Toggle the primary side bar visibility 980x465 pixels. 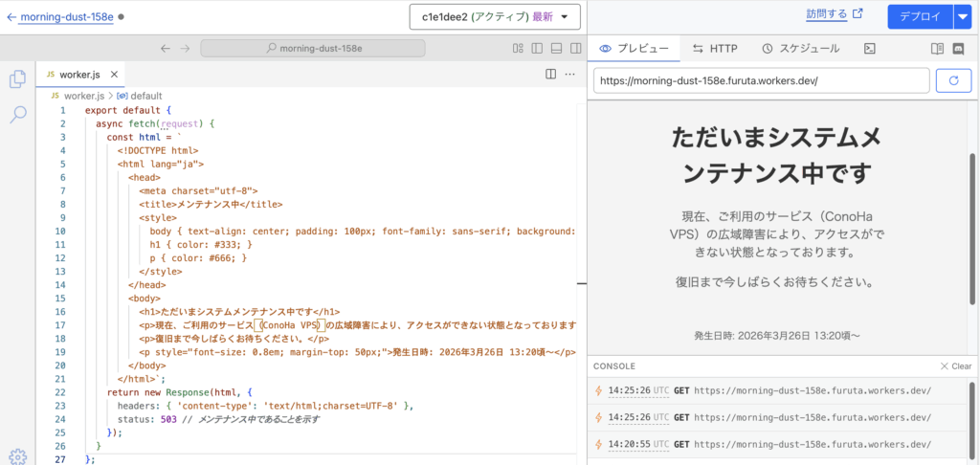[x=536, y=48]
